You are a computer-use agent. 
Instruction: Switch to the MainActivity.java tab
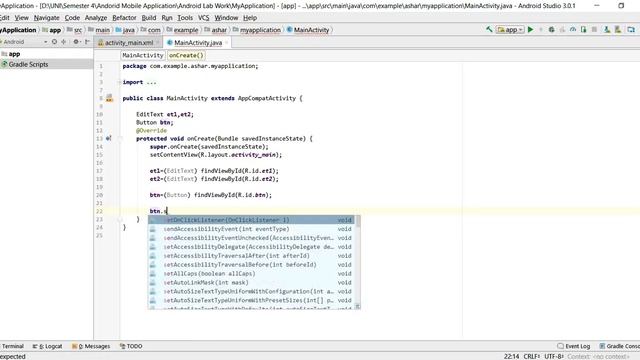coord(198,42)
